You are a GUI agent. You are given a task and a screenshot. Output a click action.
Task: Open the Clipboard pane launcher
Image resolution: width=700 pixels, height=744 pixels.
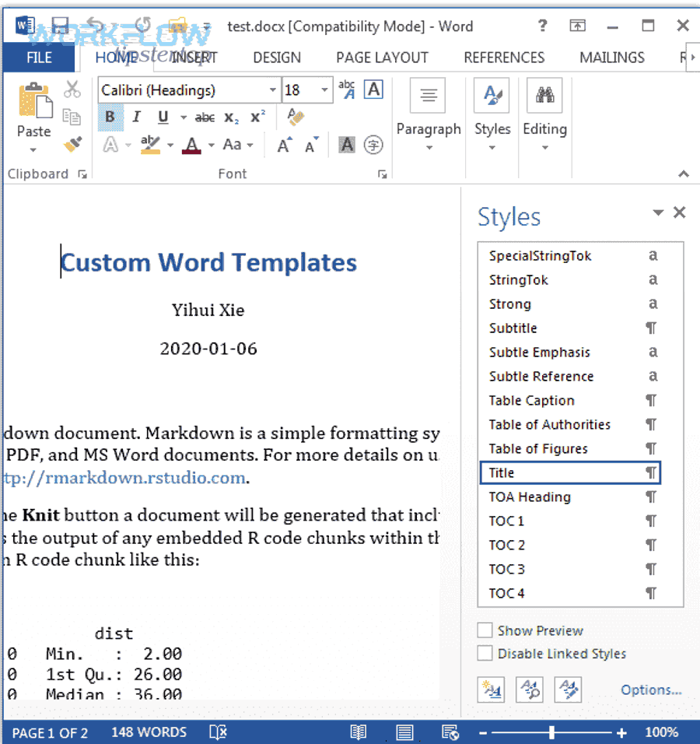[82, 174]
